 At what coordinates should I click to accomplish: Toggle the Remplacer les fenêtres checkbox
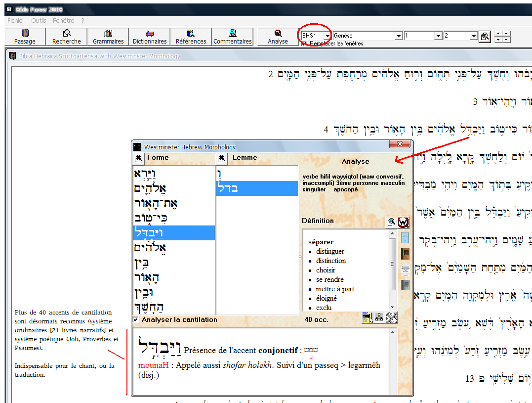304,44
